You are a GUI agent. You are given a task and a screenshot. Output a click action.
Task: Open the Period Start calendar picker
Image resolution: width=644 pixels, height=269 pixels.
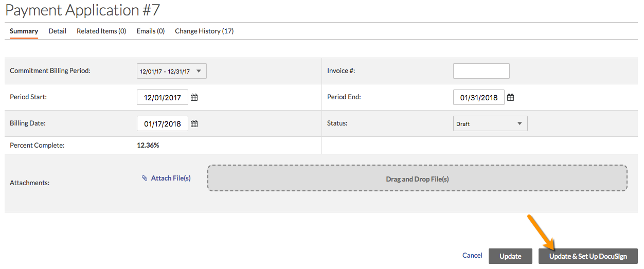(x=194, y=97)
